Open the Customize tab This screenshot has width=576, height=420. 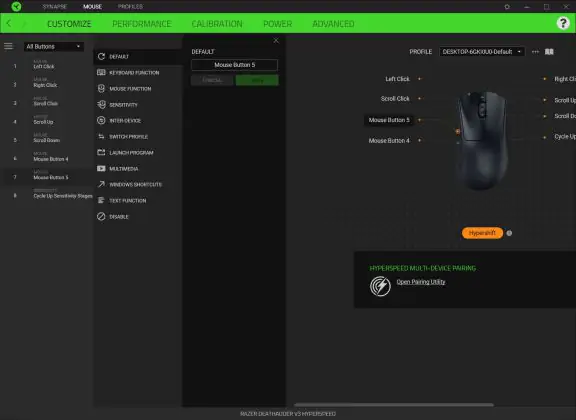(69, 24)
